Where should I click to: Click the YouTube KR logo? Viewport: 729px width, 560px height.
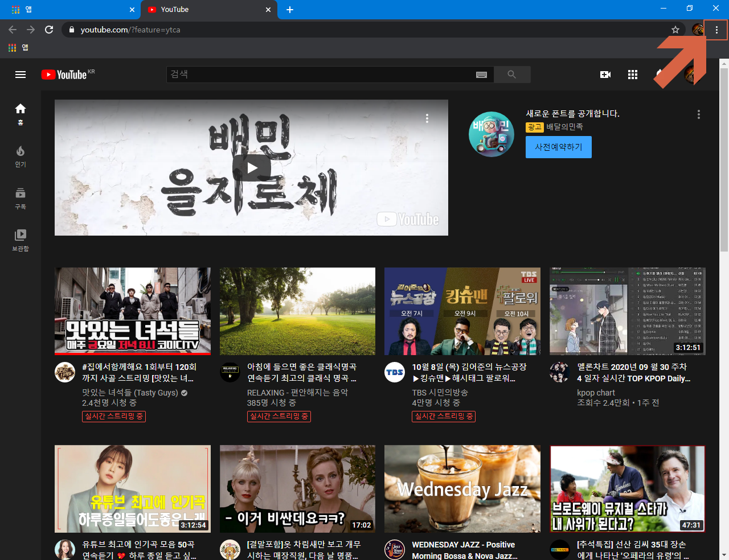pyautogui.click(x=68, y=75)
